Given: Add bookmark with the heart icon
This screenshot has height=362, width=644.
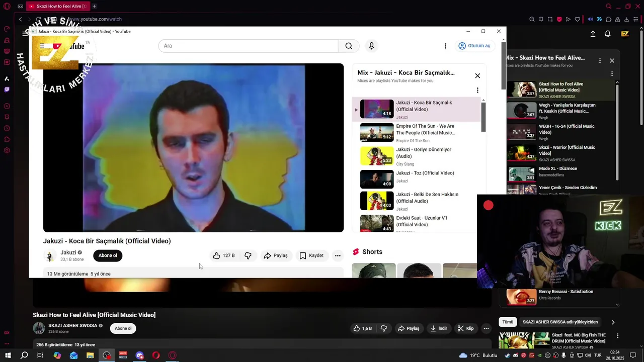Looking at the screenshot, I should point(577,19).
